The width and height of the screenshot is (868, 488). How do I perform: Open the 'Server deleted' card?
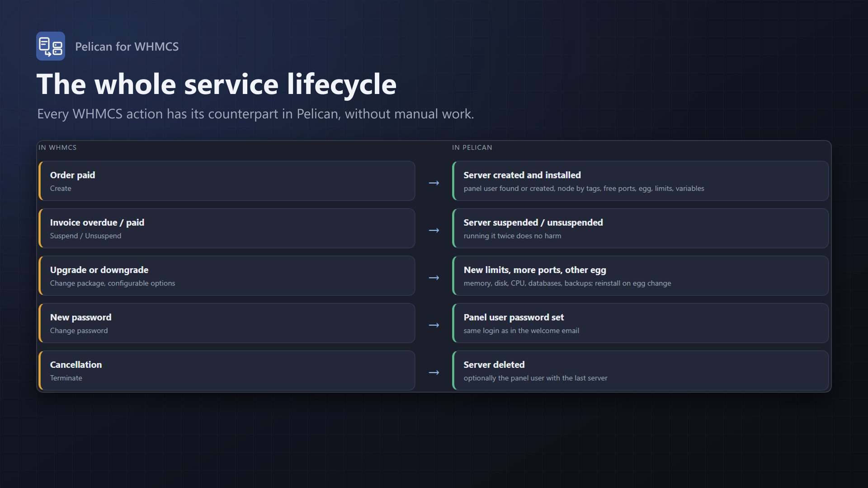tap(641, 371)
